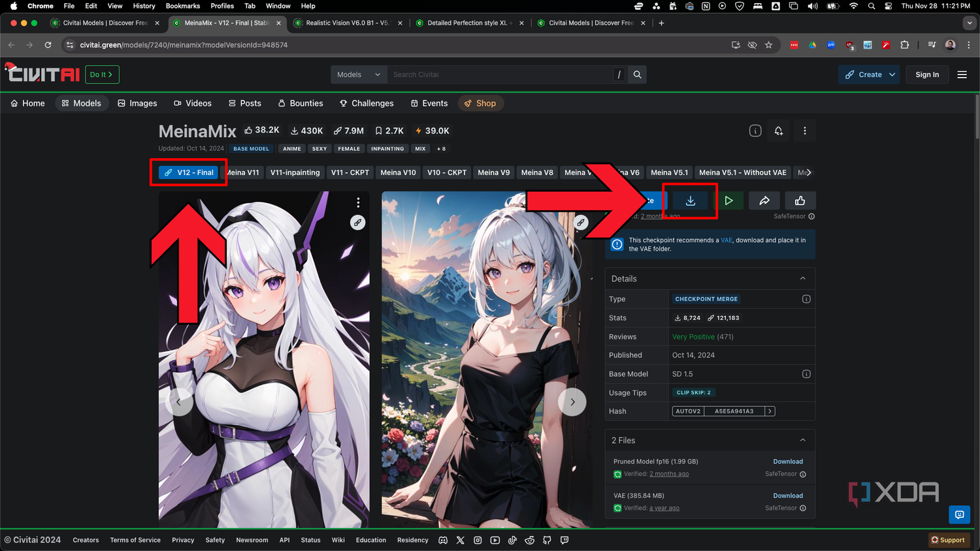Open the Bookmarks menu in the menu bar
This screenshot has height=551, width=980.
point(183,6)
